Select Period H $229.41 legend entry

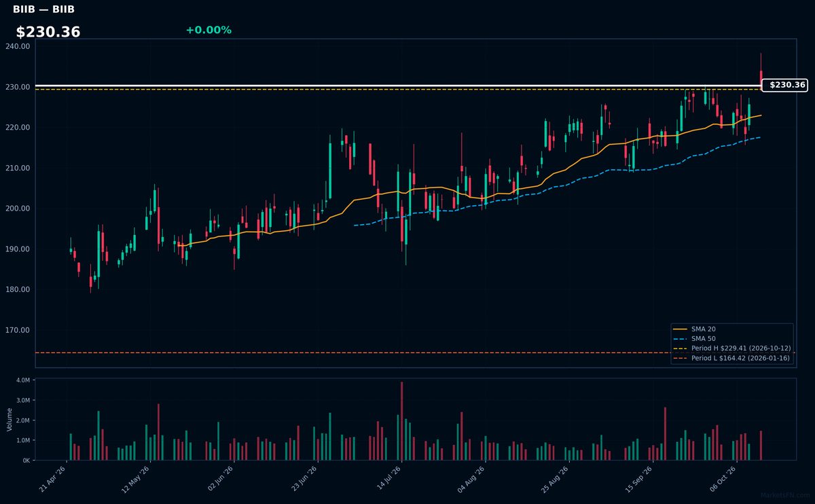pos(733,348)
